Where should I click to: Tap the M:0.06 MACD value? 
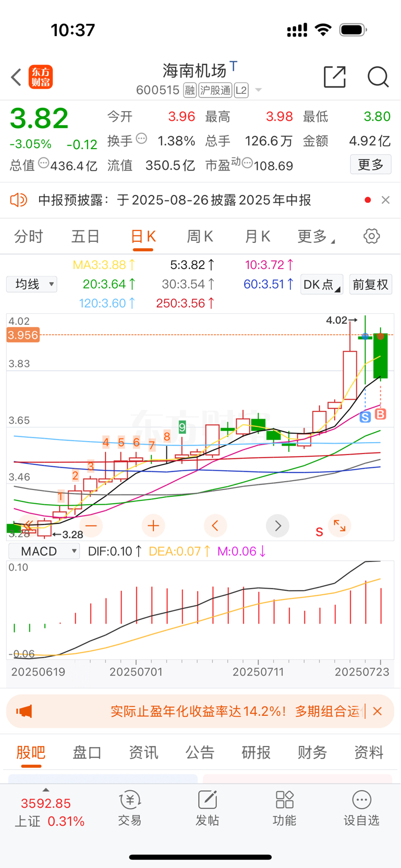[241, 551]
